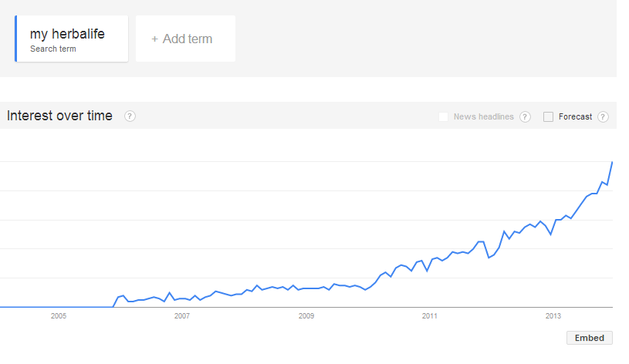Image resolution: width=629 pixels, height=364 pixels.
Task: Select the 2007 label on the time axis
Action: (x=182, y=316)
